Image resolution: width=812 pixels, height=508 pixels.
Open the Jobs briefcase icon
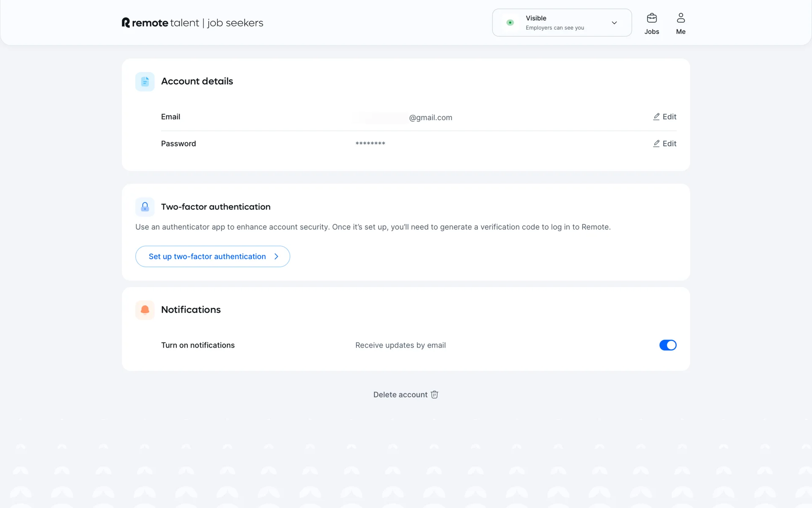click(x=652, y=18)
